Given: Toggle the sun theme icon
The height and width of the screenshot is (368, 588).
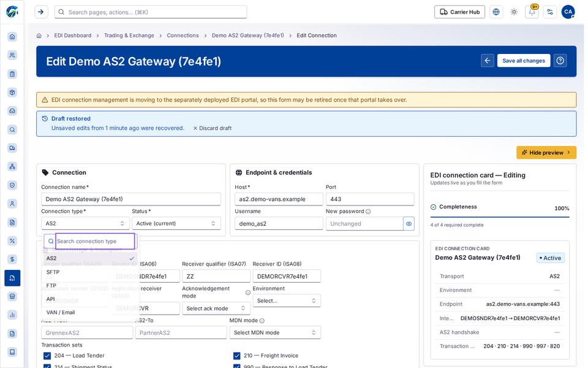Looking at the screenshot, I should pos(514,12).
